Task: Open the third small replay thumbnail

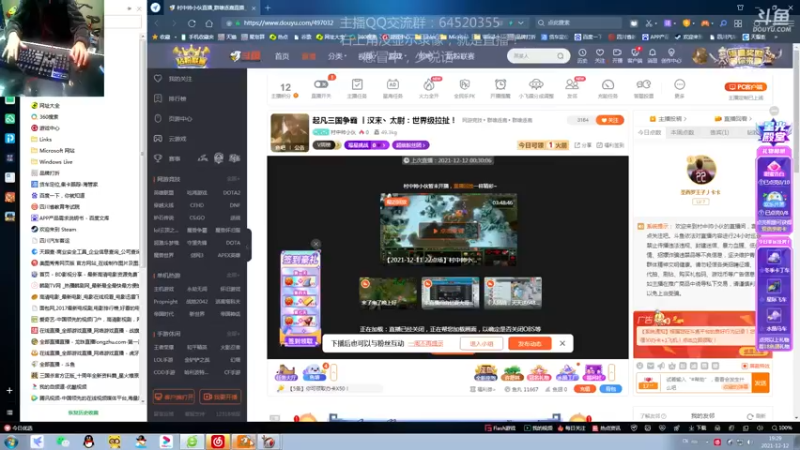Action: click(513, 292)
